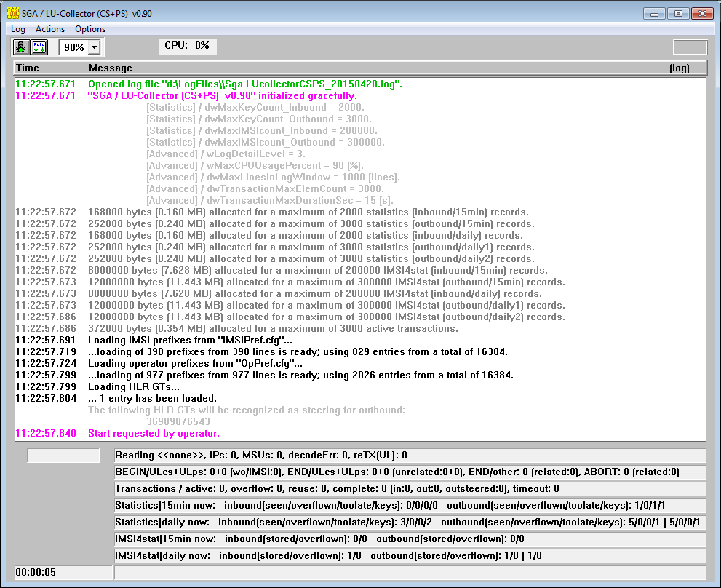Click the dwMaxIMSIcount_Outbound = 300000 line

[266, 142]
